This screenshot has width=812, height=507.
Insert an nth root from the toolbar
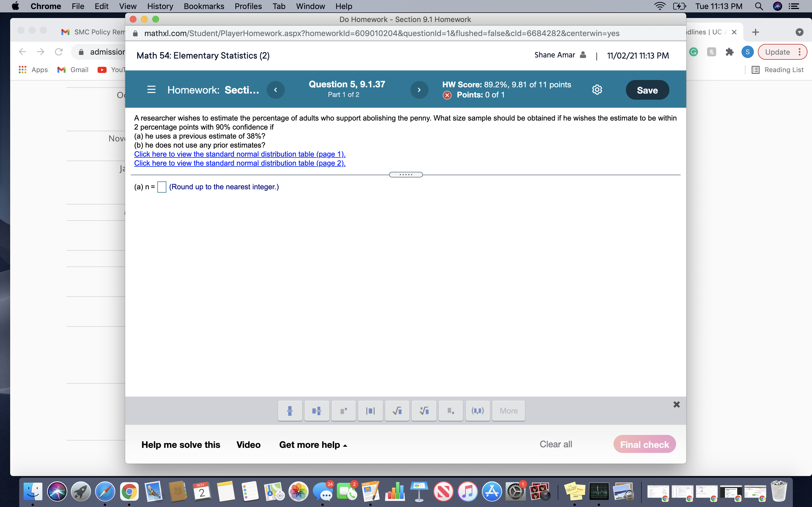coord(424,411)
